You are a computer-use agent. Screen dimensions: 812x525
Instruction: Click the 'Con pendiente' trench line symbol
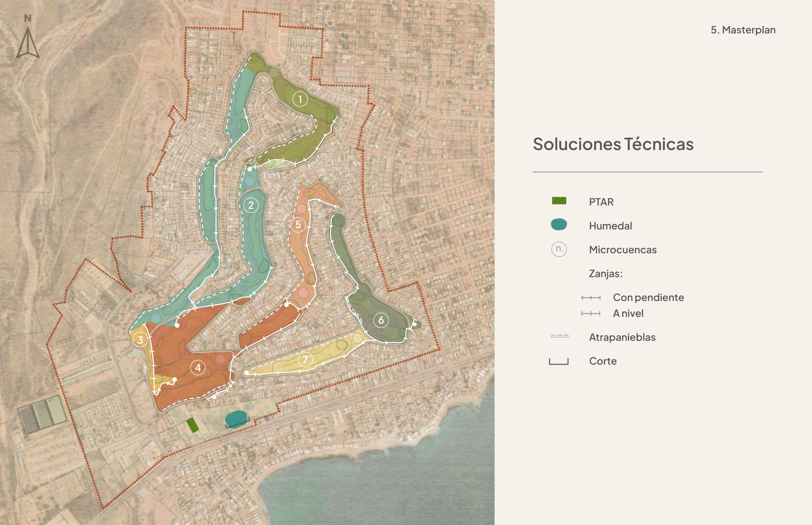pos(591,298)
